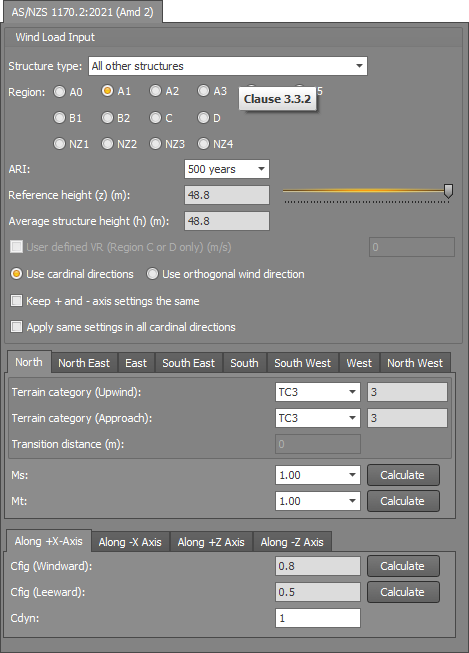Click the Approach terrain value field

407,418
